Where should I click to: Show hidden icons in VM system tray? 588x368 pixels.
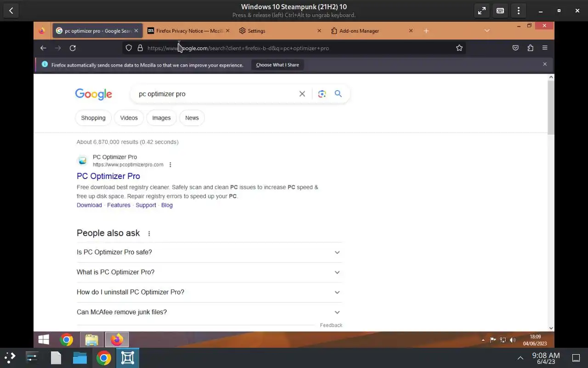tap(483, 340)
